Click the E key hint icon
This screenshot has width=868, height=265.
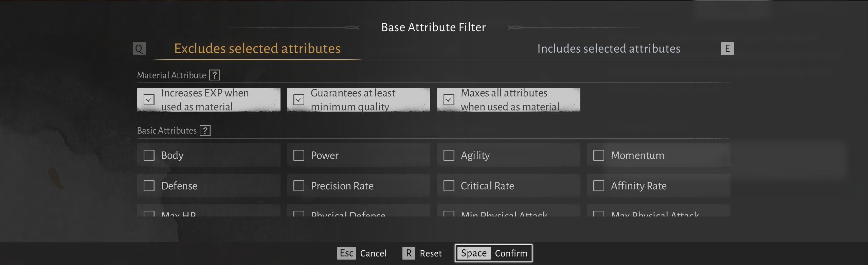click(727, 49)
